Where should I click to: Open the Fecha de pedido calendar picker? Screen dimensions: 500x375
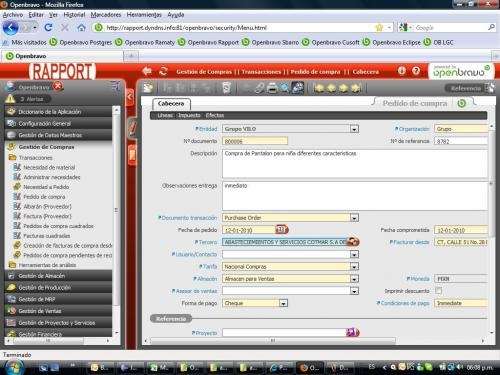pyautogui.click(x=281, y=229)
